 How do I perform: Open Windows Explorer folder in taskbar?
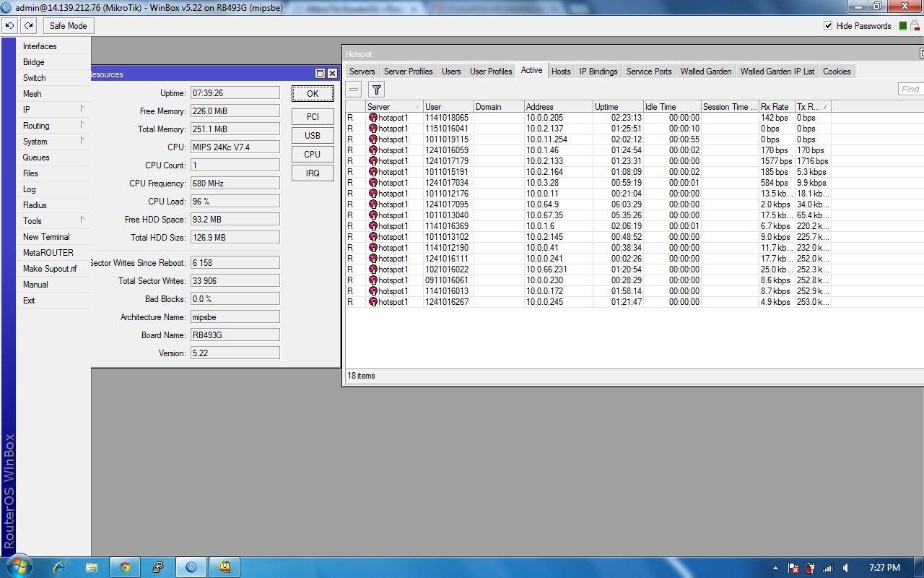pos(92,567)
